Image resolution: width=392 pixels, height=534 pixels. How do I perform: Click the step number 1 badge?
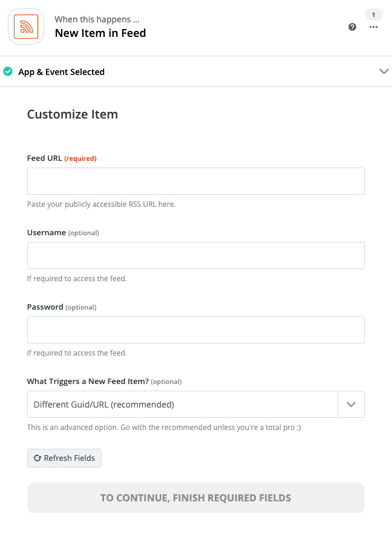pos(373,15)
